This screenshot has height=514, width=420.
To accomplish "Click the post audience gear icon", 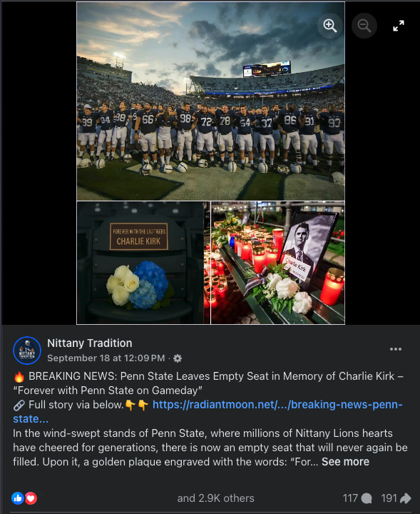I will click(x=177, y=358).
